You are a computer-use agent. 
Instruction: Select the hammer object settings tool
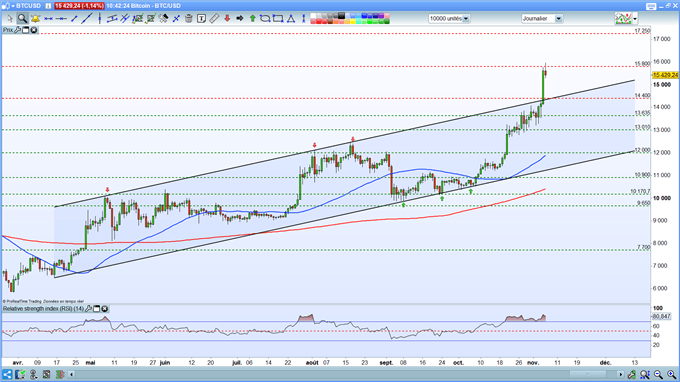pos(163,18)
